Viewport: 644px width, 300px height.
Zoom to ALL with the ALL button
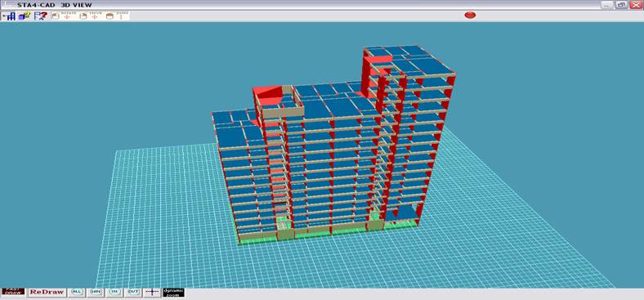pyautogui.click(x=76, y=292)
